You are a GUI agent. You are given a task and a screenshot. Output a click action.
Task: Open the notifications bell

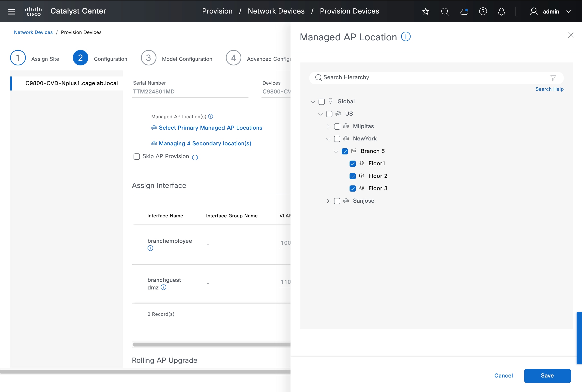tap(501, 12)
